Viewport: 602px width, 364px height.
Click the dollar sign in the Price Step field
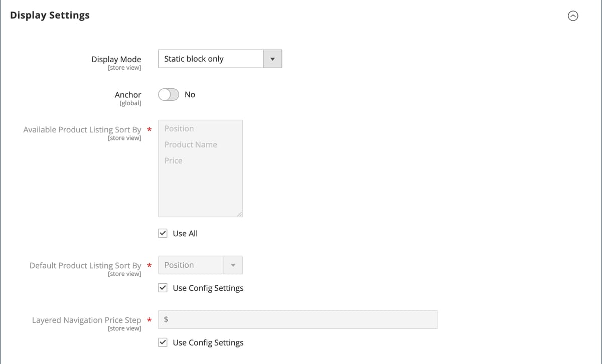tap(166, 319)
